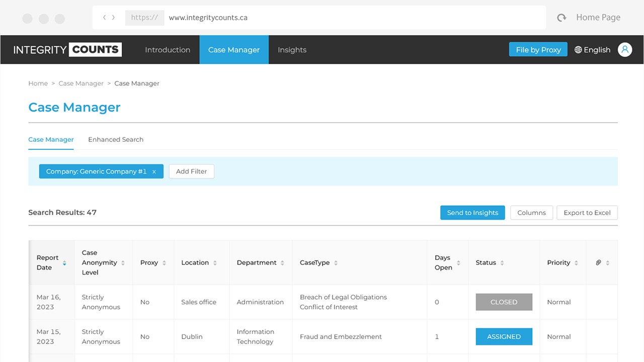Click the ASSIGNED status badge
644x362 pixels.
[504, 337]
